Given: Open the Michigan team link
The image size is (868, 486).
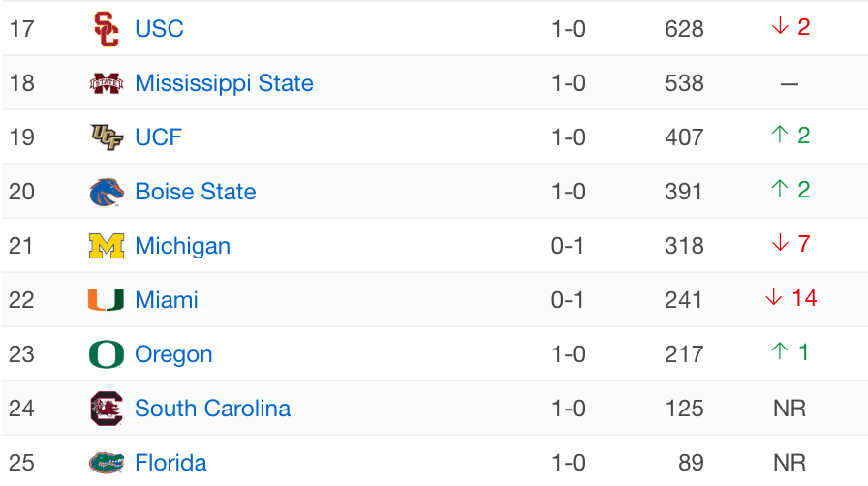Looking at the screenshot, I should (182, 246).
